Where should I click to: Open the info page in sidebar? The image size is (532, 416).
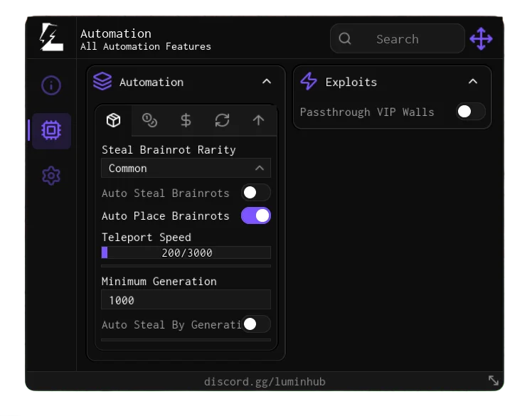click(x=51, y=85)
